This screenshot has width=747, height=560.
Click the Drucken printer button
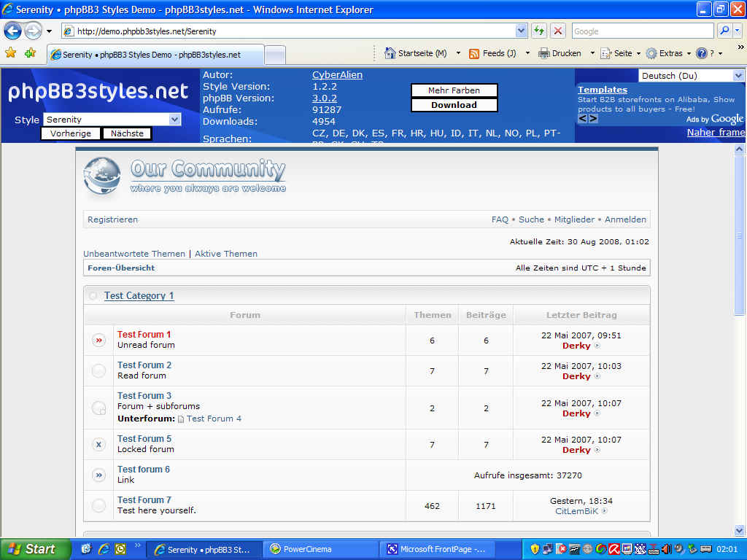coord(560,53)
